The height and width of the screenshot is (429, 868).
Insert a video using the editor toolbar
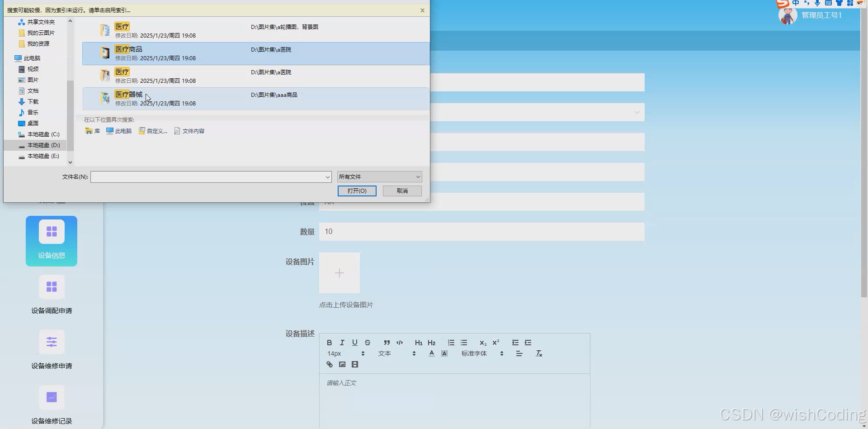[355, 364]
